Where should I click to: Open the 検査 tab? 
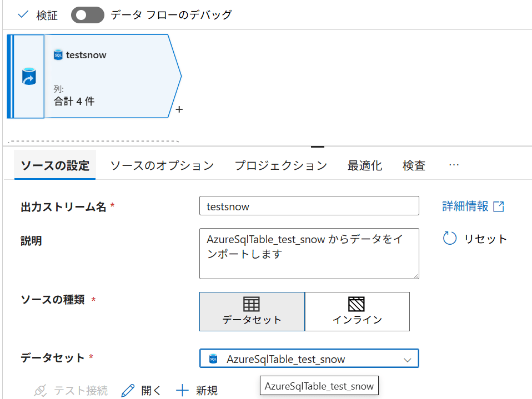(414, 165)
